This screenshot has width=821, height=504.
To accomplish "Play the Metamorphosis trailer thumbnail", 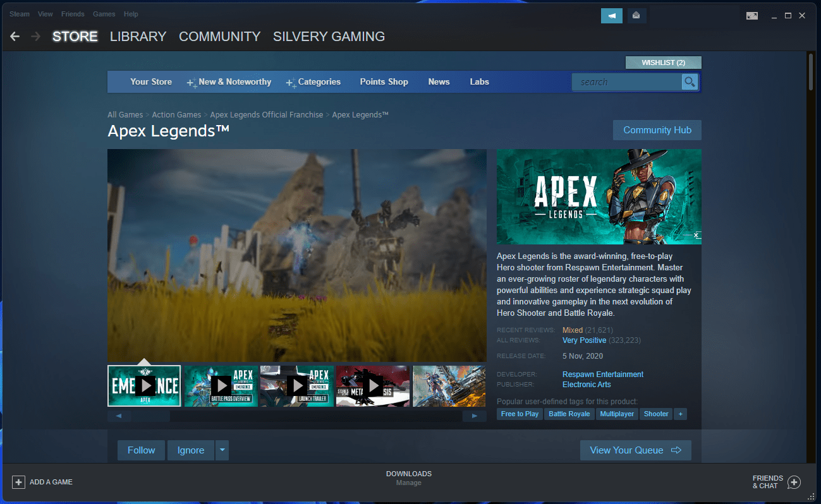I will click(x=373, y=386).
